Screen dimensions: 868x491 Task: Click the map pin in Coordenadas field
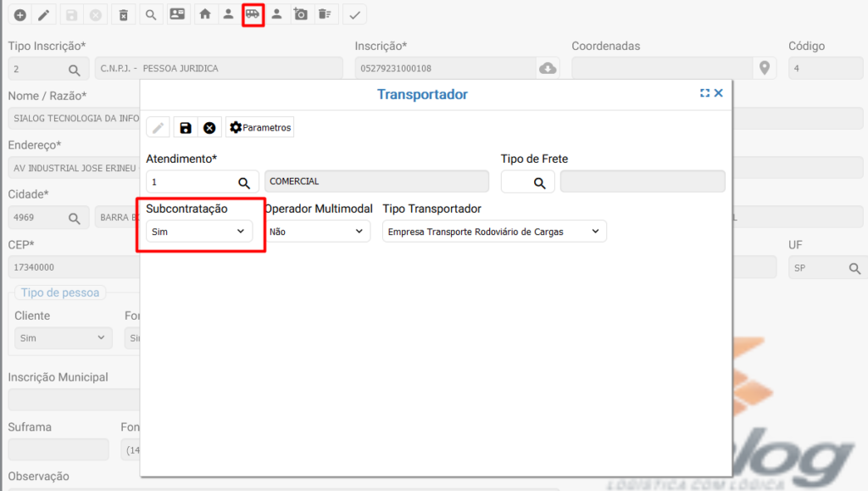coord(765,69)
